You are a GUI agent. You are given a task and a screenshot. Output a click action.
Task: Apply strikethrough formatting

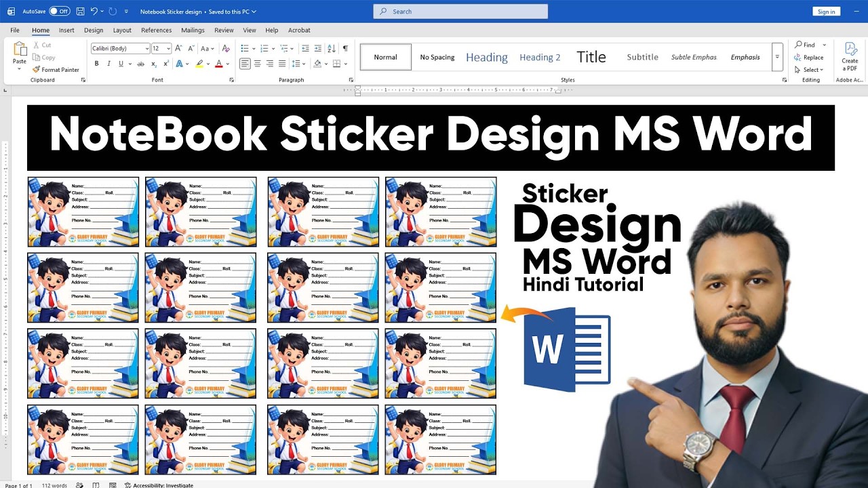click(x=141, y=64)
